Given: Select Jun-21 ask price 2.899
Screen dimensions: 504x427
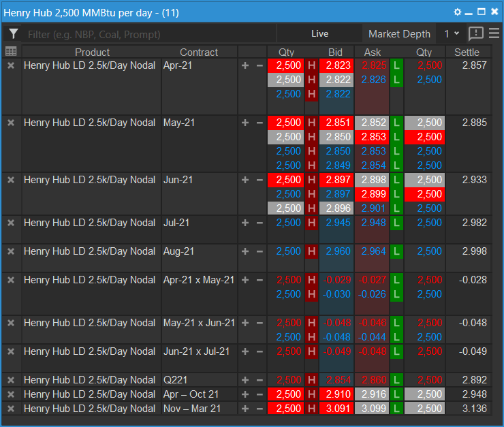Looking at the screenshot, I should pos(372,194).
